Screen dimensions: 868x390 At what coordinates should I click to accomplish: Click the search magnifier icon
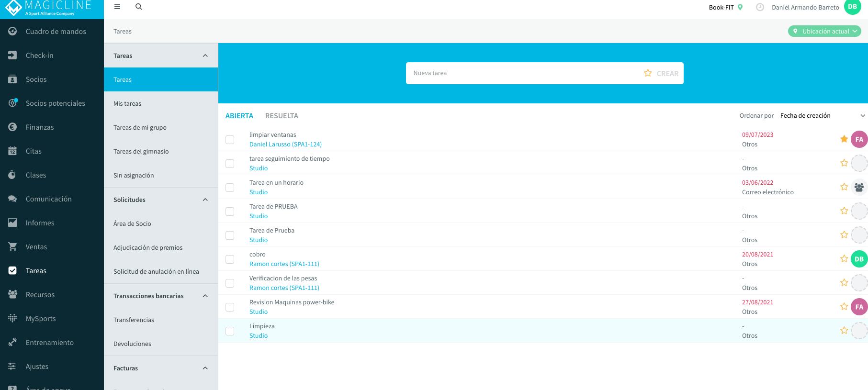(139, 7)
